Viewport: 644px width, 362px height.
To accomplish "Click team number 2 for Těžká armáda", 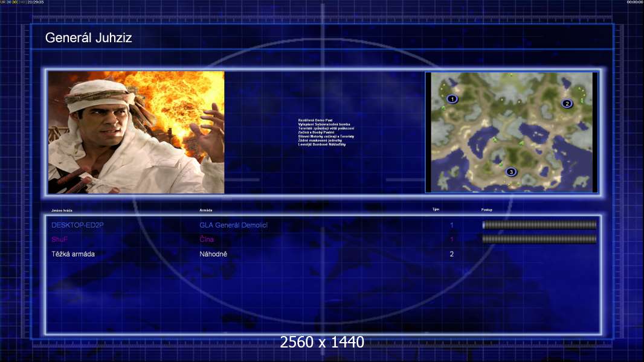I will tap(452, 254).
